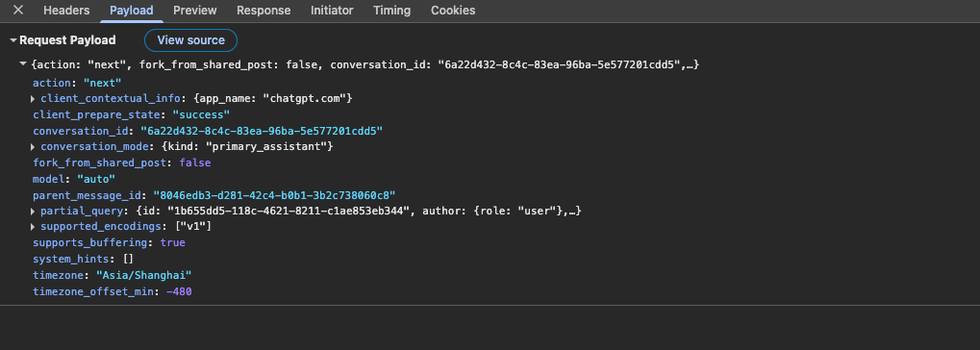Click the timezone "Asia/Shanghai" value
This screenshot has width=980, height=350.
tap(143, 275)
